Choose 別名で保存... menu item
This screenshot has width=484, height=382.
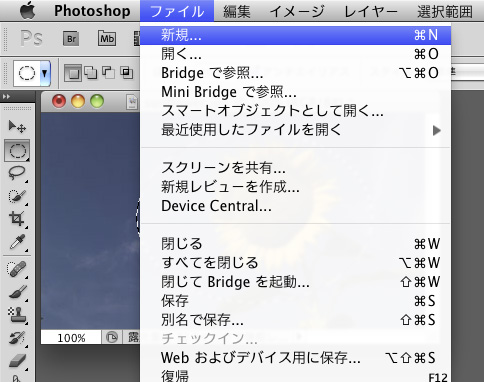[295, 320]
